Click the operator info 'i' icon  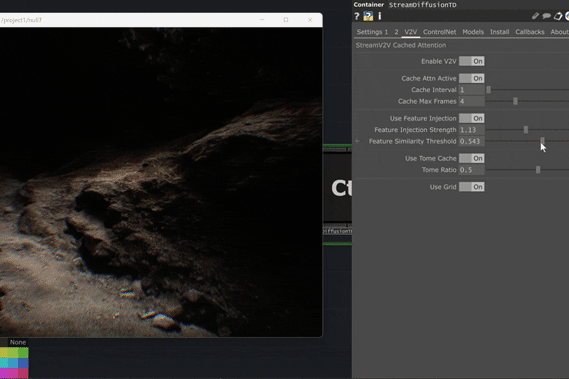click(x=380, y=16)
